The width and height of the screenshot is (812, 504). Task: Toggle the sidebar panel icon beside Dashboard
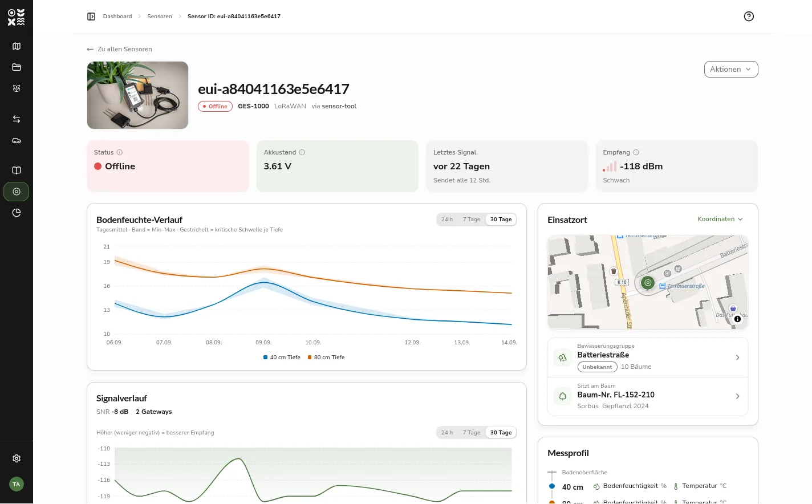click(x=91, y=17)
